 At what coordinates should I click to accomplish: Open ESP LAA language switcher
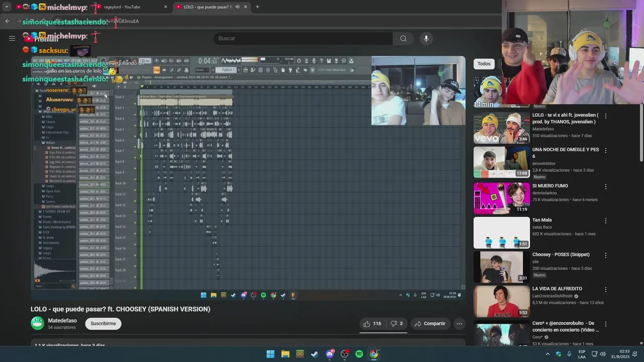coord(582,354)
